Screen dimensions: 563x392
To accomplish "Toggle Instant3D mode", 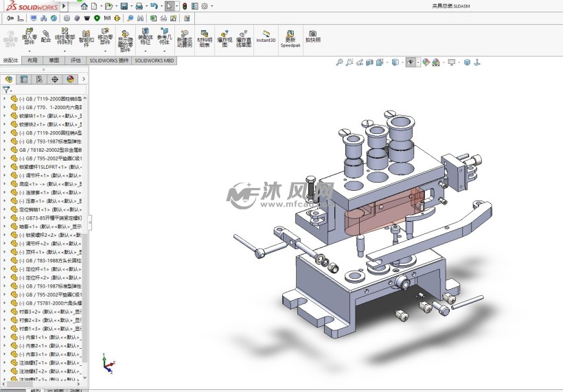I will 266,36.
